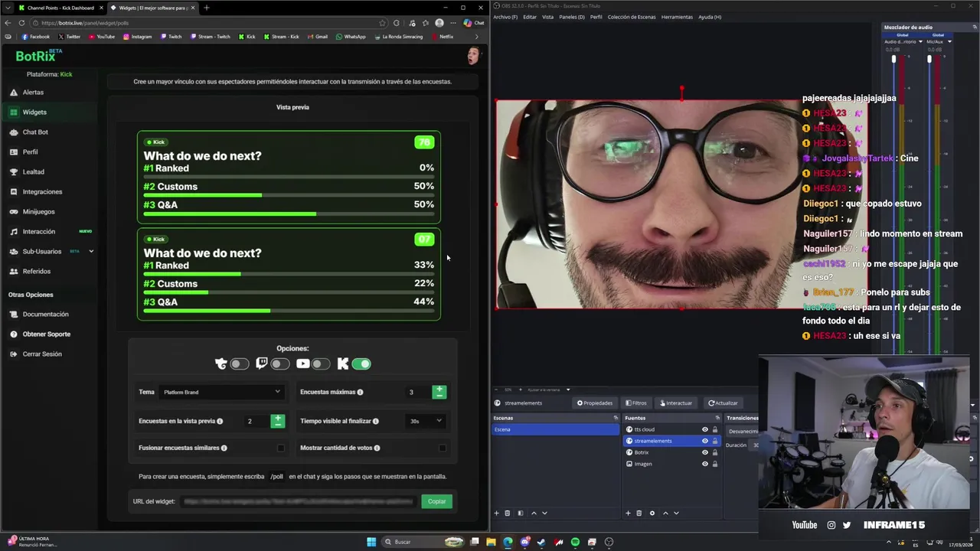Toggle the Trovo platform switch
Image resolution: width=980 pixels, height=551 pixels.
click(x=240, y=364)
